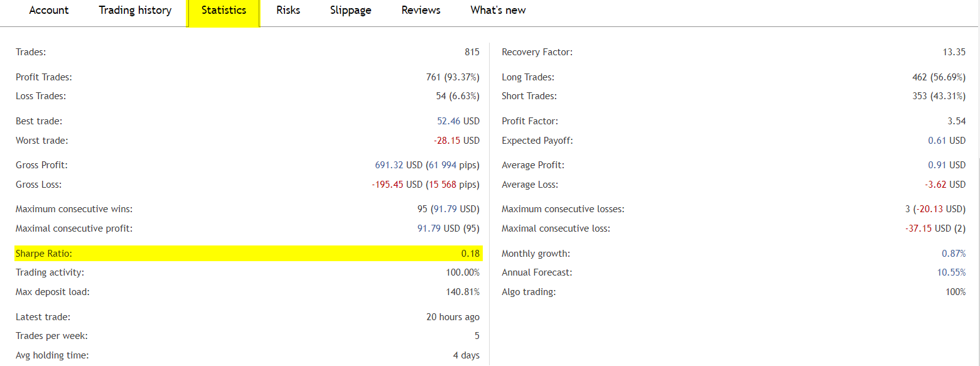The image size is (980, 366).
Task: Click the Best trade amount 52.46 USD
Action: tap(458, 121)
